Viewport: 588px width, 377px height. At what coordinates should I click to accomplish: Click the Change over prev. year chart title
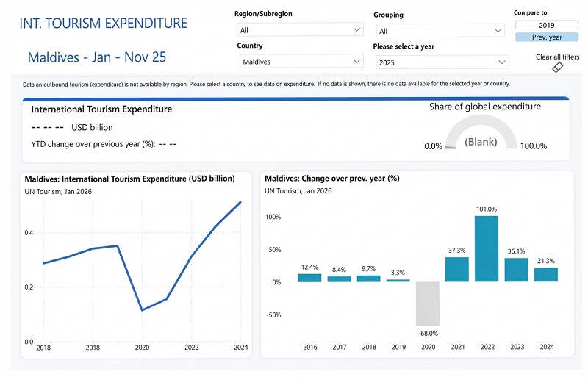[331, 179]
